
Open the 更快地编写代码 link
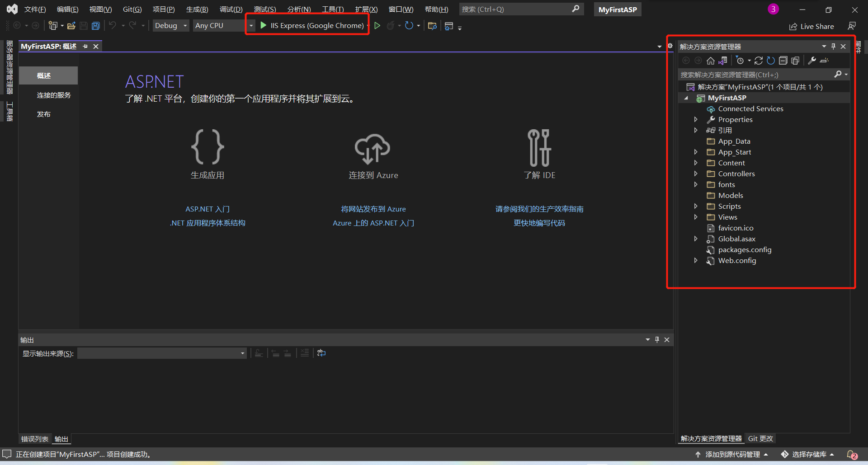tap(539, 223)
